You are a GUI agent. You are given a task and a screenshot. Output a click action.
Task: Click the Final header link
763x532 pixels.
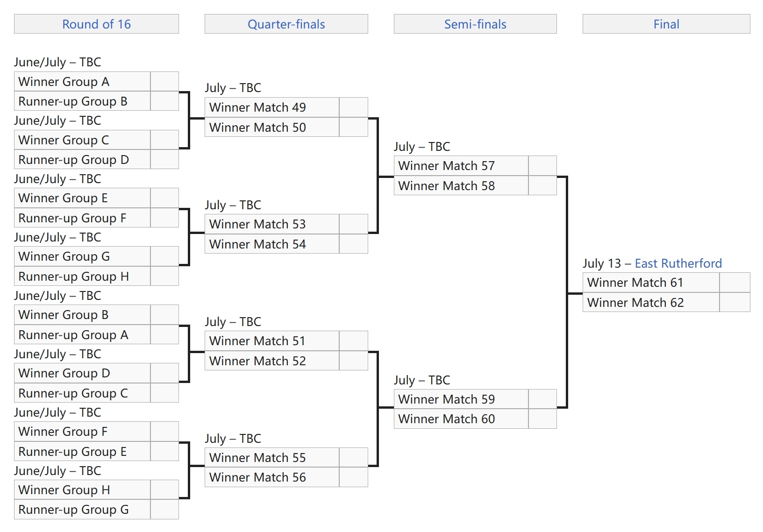(666, 24)
